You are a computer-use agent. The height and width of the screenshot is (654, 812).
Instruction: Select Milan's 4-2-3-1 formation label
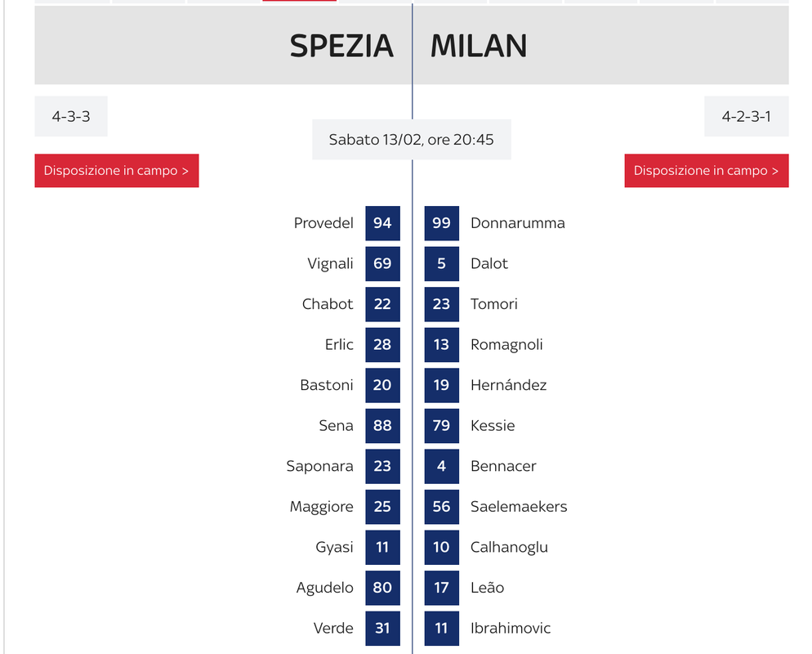(746, 116)
